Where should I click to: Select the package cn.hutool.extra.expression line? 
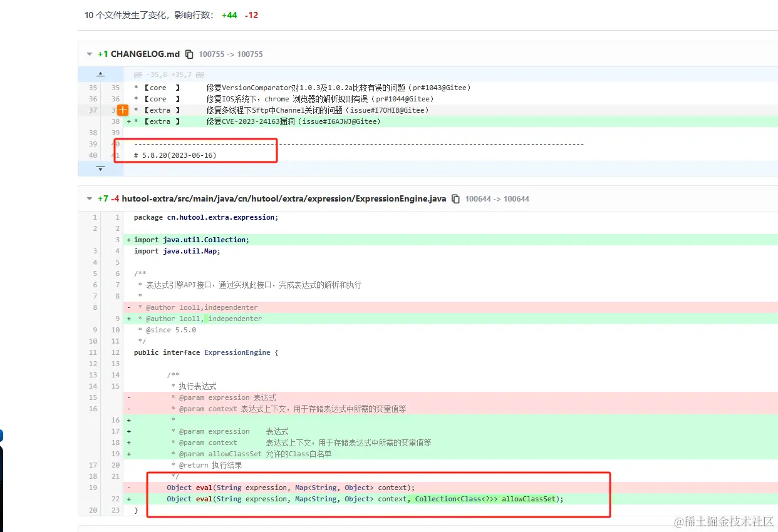coord(205,217)
